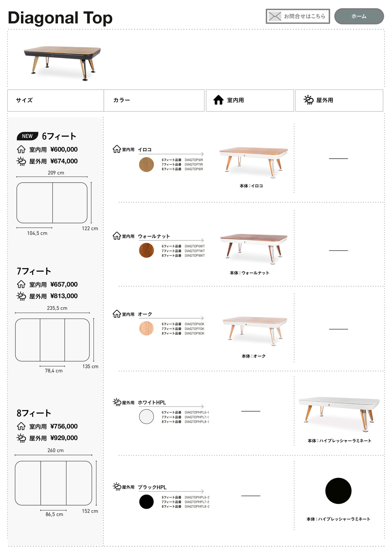This screenshot has width=392, height=554.
Task: Select the ホワイトHPL white swatch
Action: tap(146, 416)
